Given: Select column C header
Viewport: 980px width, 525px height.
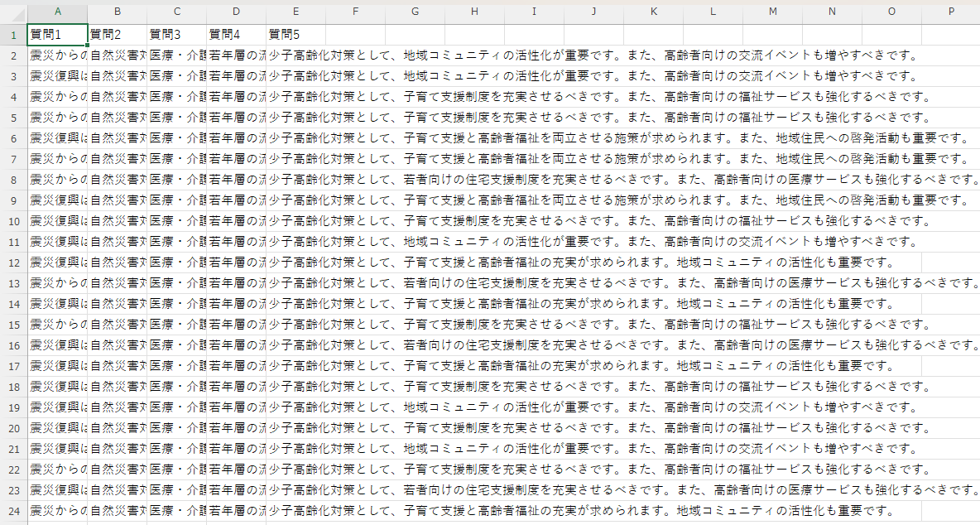Looking at the screenshot, I should 177,12.
